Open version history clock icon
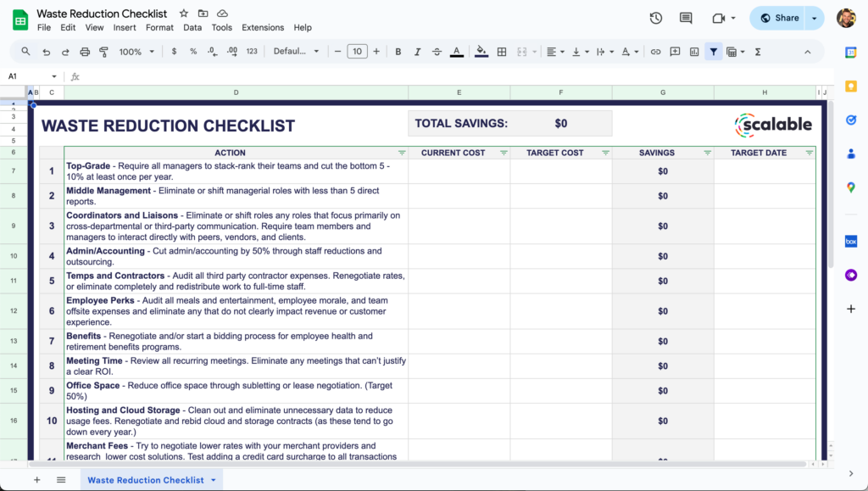Image resolution: width=868 pixels, height=491 pixels. [655, 18]
